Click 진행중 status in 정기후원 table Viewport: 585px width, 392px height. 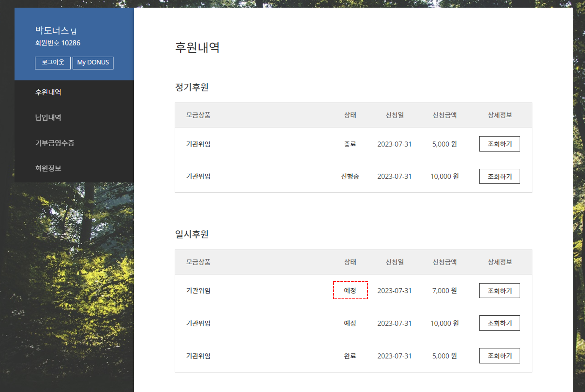[x=350, y=176]
